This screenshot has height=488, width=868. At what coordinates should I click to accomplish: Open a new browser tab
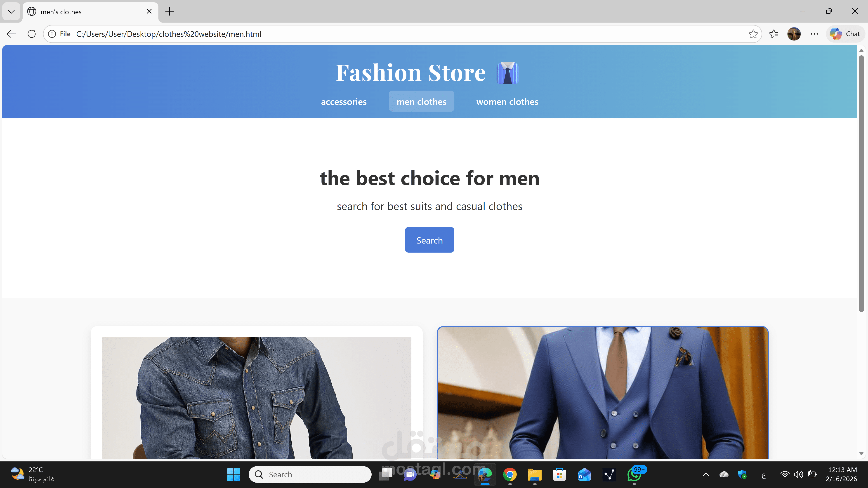coord(170,12)
